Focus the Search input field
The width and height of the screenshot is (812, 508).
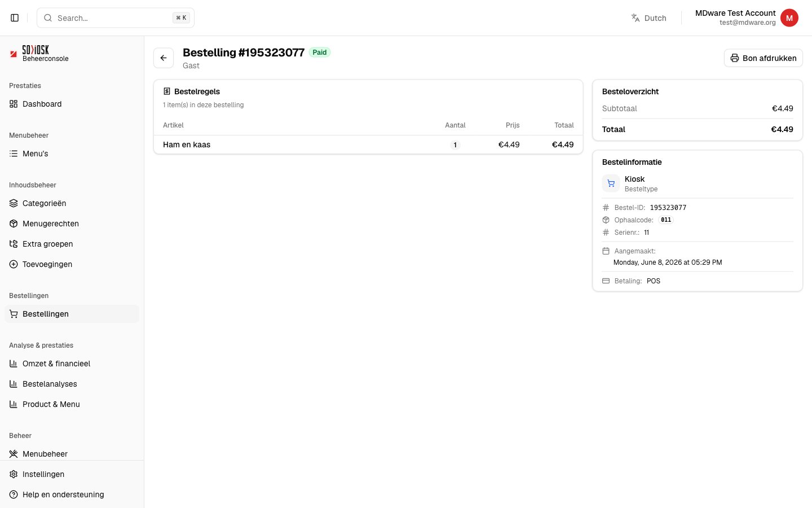coord(116,18)
